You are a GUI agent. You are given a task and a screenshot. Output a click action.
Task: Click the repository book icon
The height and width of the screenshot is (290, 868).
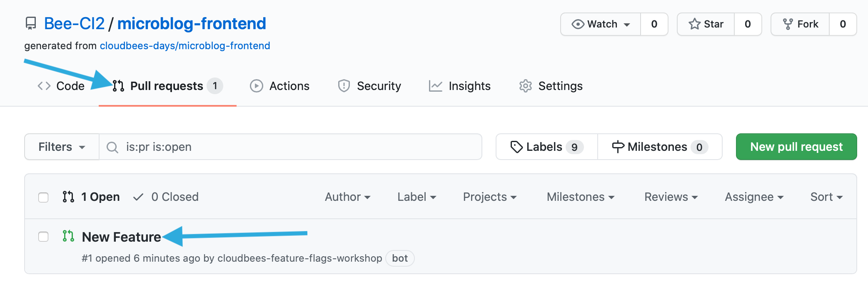pos(30,24)
